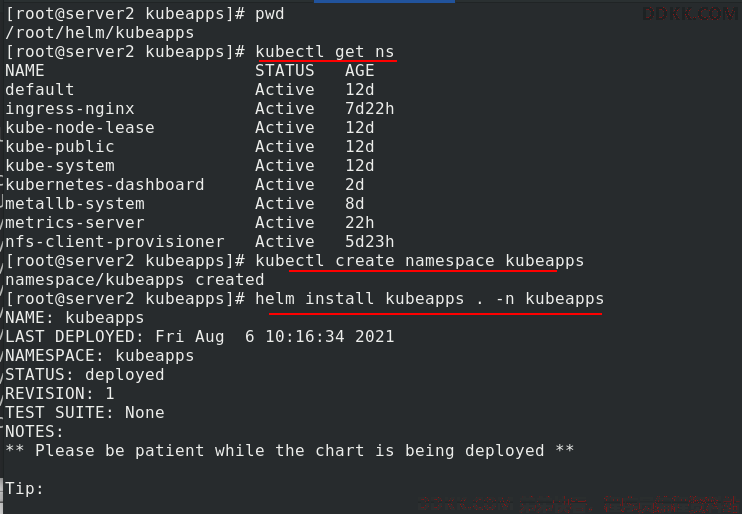The height and width of the screenshot is (514, 742).
Task: Click the 'metallb-system' namespace entry
Action: coord(75,204)
